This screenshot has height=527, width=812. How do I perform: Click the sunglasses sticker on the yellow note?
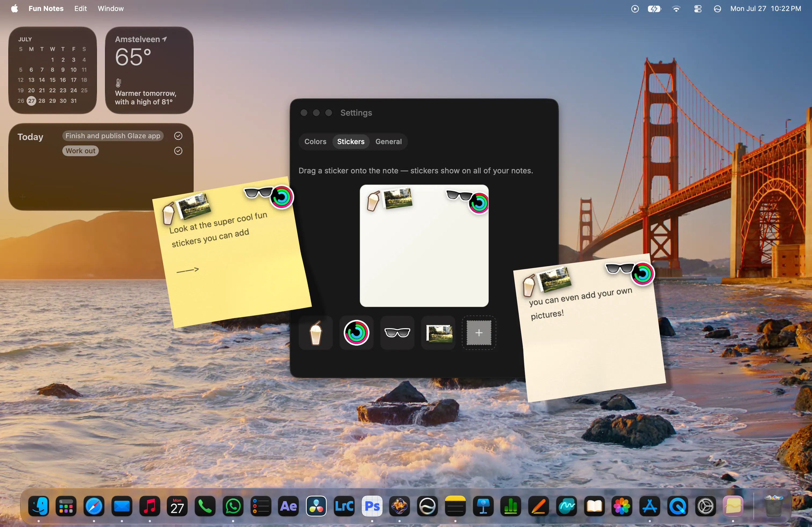point(258,193)
